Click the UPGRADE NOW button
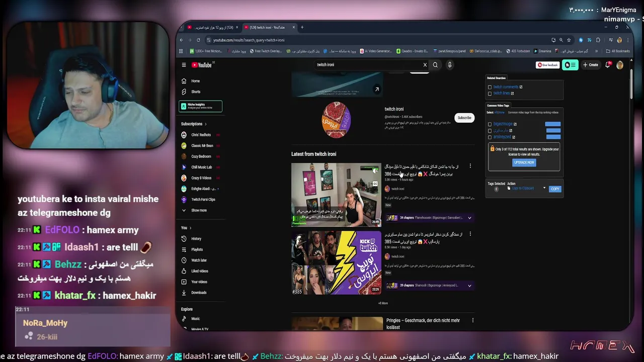 pyautogui.click(x=524, y=162)
